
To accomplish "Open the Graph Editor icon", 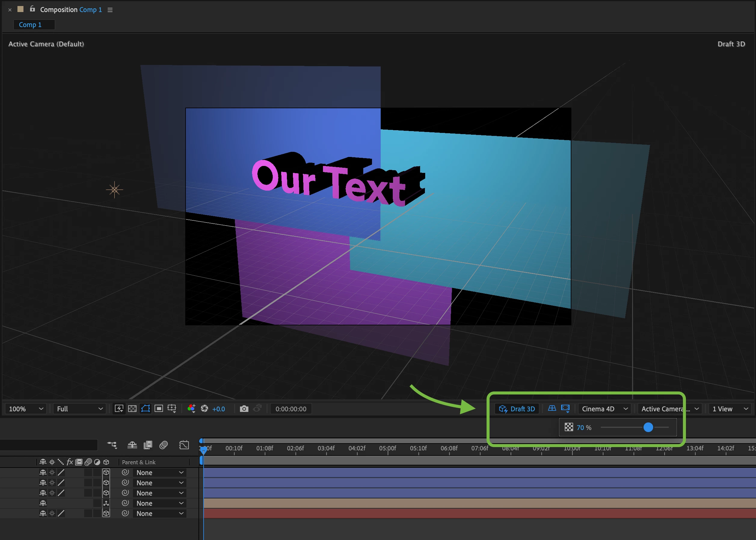I will point(184,445).
